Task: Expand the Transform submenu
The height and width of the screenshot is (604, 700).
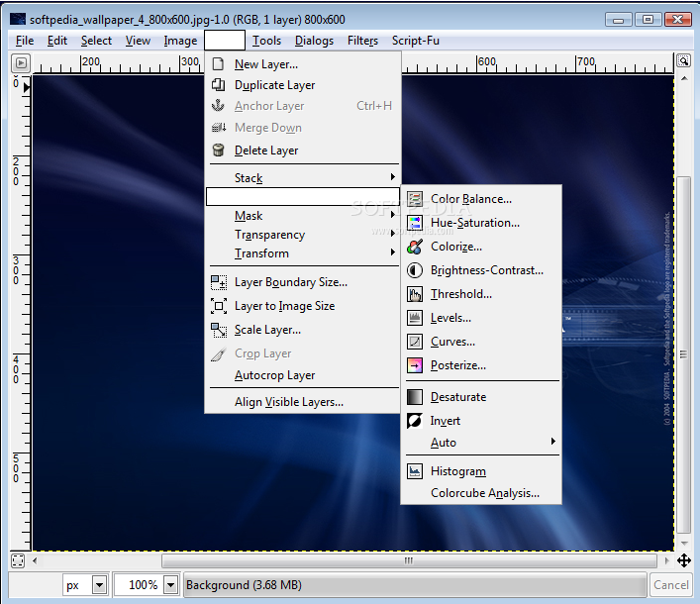Action: [302, 253]
